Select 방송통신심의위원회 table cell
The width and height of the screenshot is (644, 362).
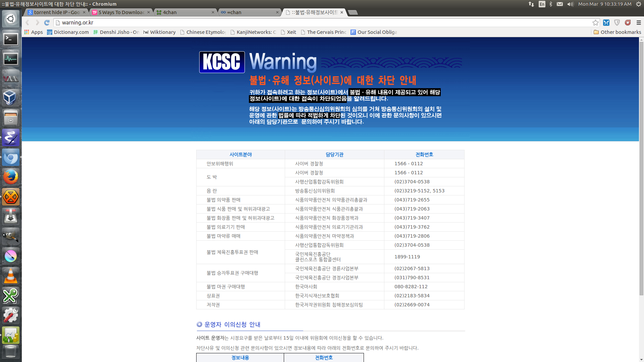315,191
